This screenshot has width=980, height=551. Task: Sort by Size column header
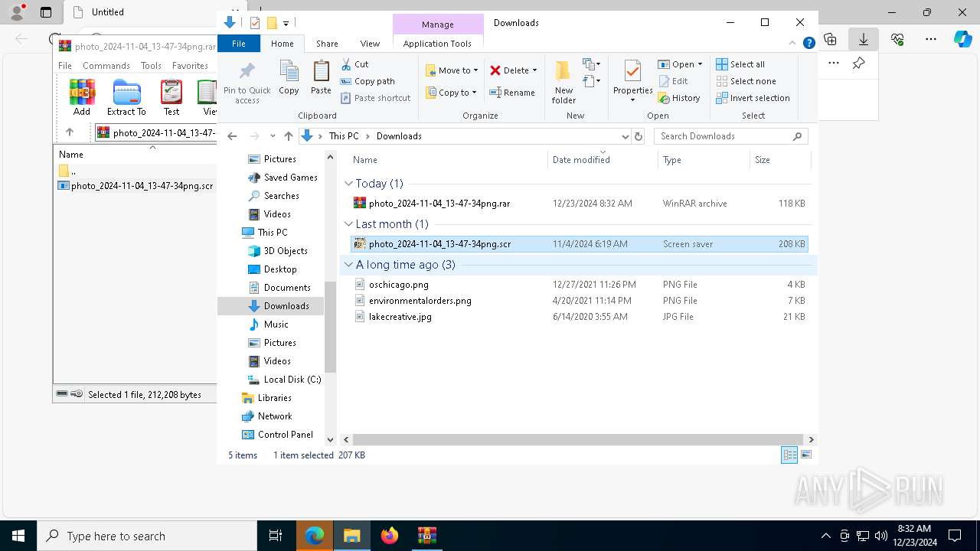[779, 159]
